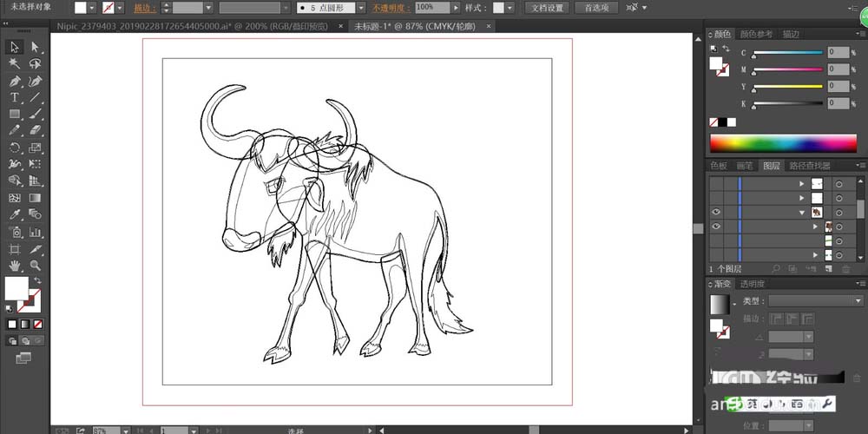Select the Hand tool
This screenshot has width=868, height=434.
[15, 266]
